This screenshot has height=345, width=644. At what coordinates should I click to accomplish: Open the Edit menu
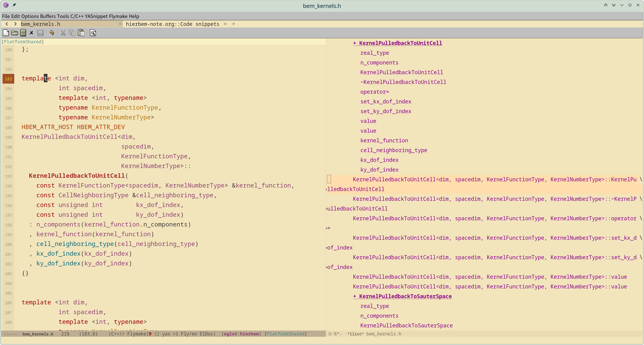pos(15,16)
